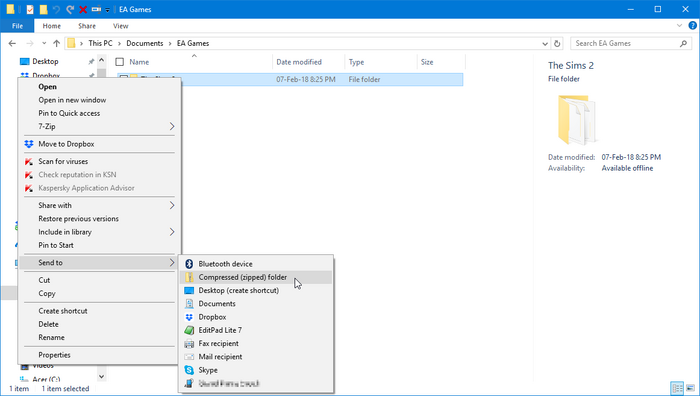Click the Skype icon in Send to
This screenshot has height=396, width=700.
coord(189,370)
